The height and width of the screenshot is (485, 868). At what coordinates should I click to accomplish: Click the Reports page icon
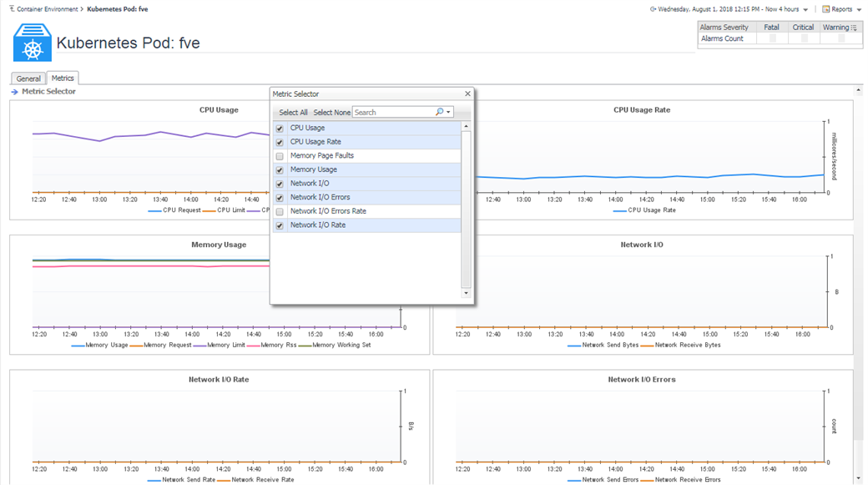[826, 9]
